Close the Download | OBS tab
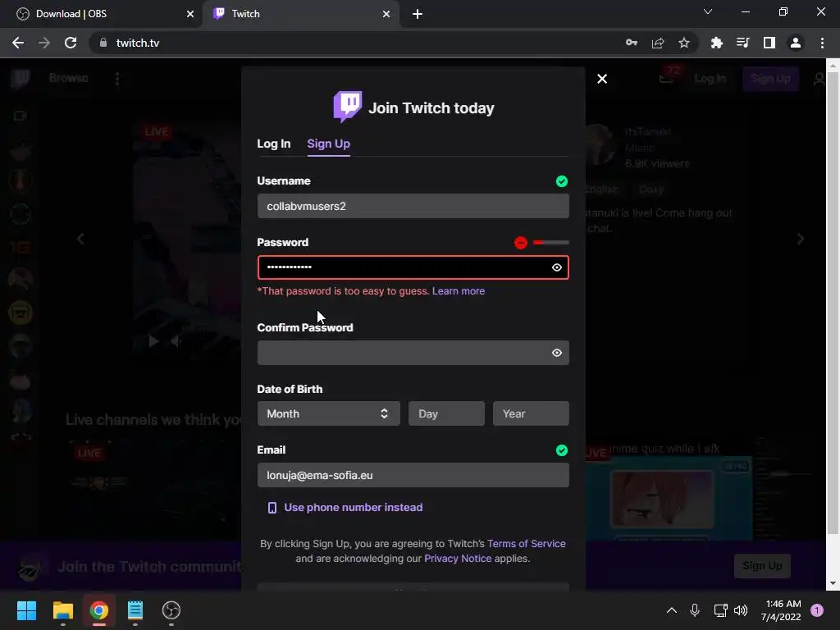840x630 pixels. click(190, 14)
